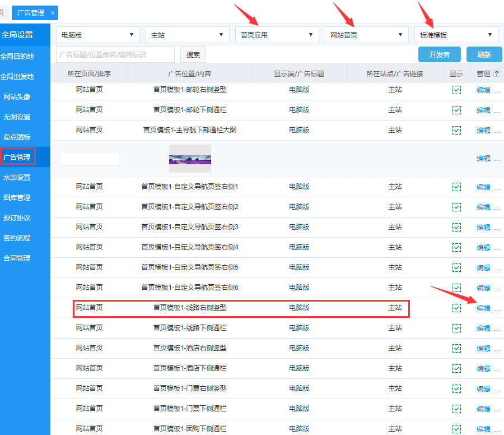
Task: Toggle display checkbox for 线路右侧竖型 row
Action: (456, 308)
